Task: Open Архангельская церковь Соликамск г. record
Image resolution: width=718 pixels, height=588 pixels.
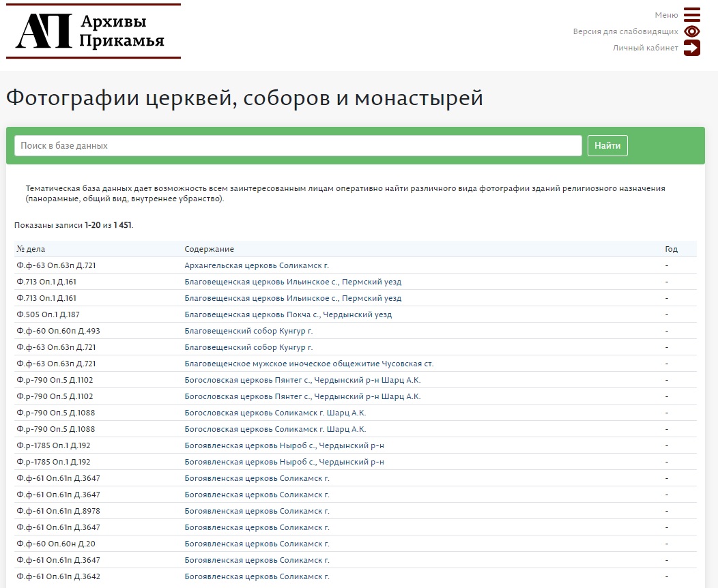Action: click(x=257, y=265)
